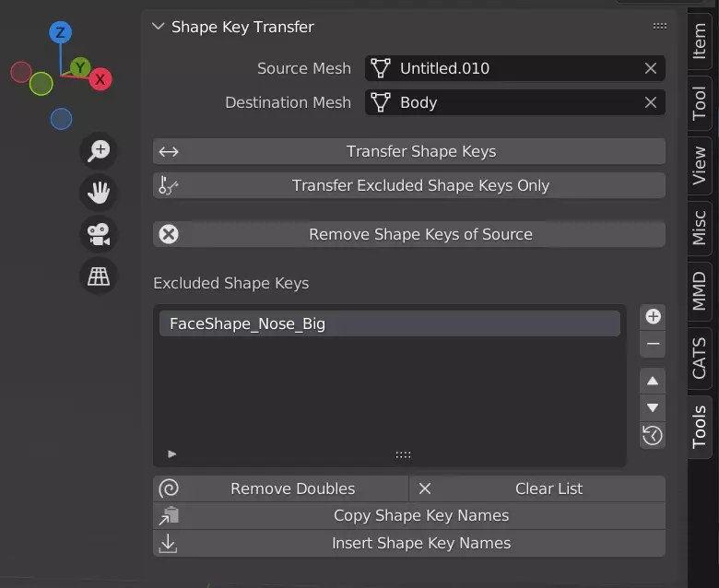Click Remove Shape Keys of Source
Screen dimensions: 719x588
pyautogui.click(x=409, y=234)
